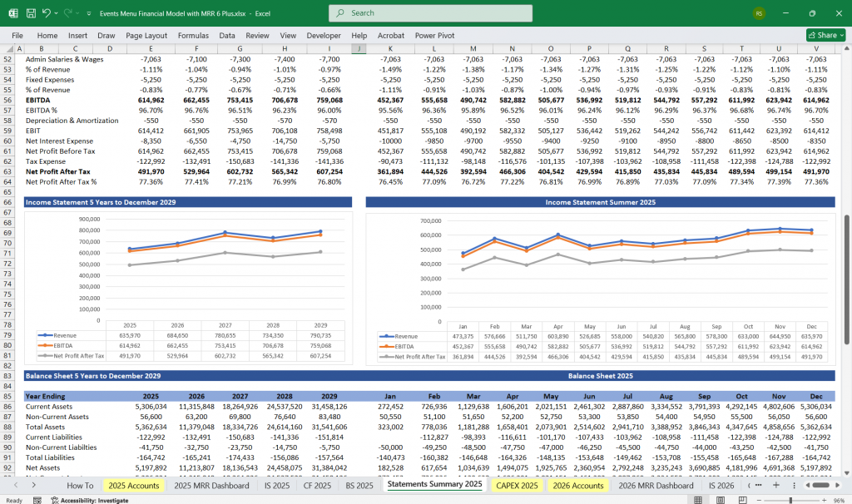Click the Excel app icon in title bar
Screen dimensions: 852x504
(13, 12)
